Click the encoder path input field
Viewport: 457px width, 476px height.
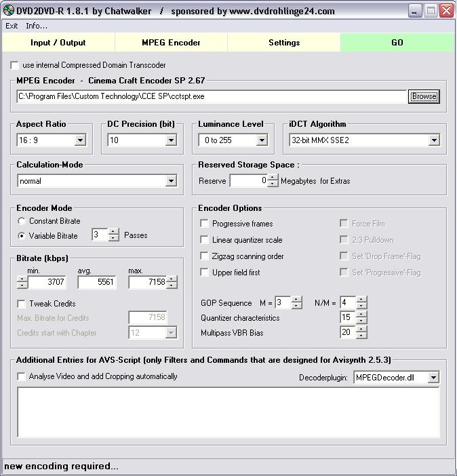coord(212,96)
